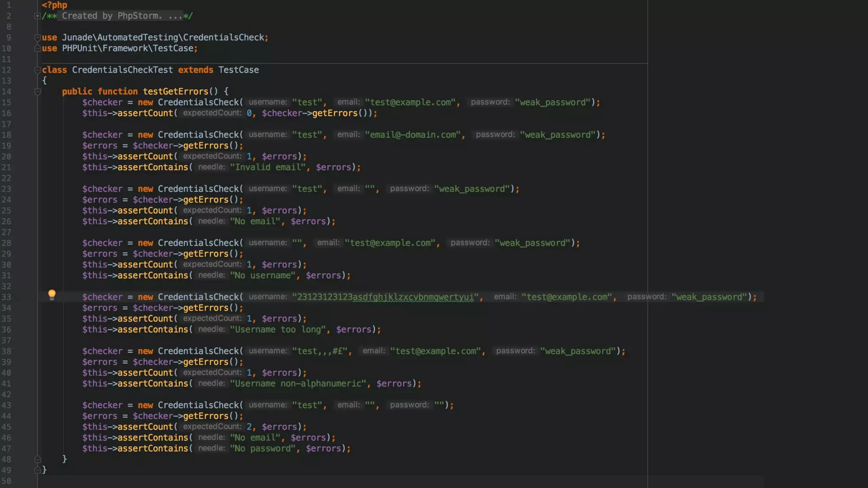Click the TestCase parent class after extends
Screen dimensions: 868x488
[238, 70]
